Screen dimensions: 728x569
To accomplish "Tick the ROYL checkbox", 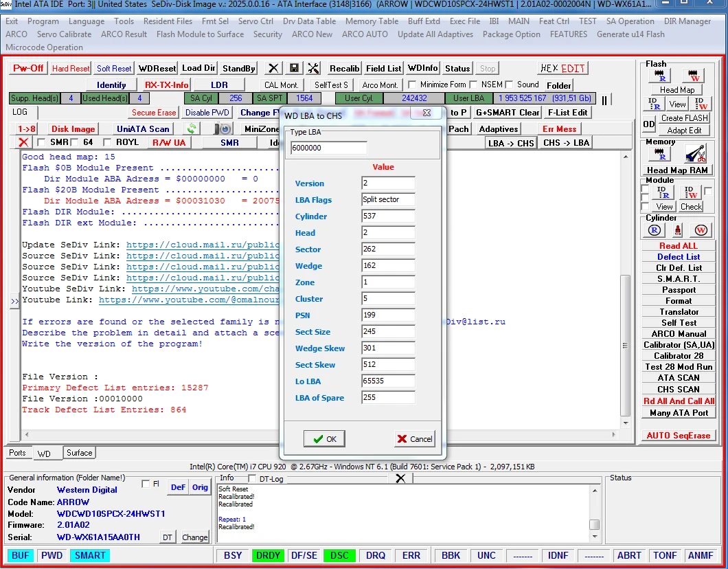I will [x=107, y=142].
